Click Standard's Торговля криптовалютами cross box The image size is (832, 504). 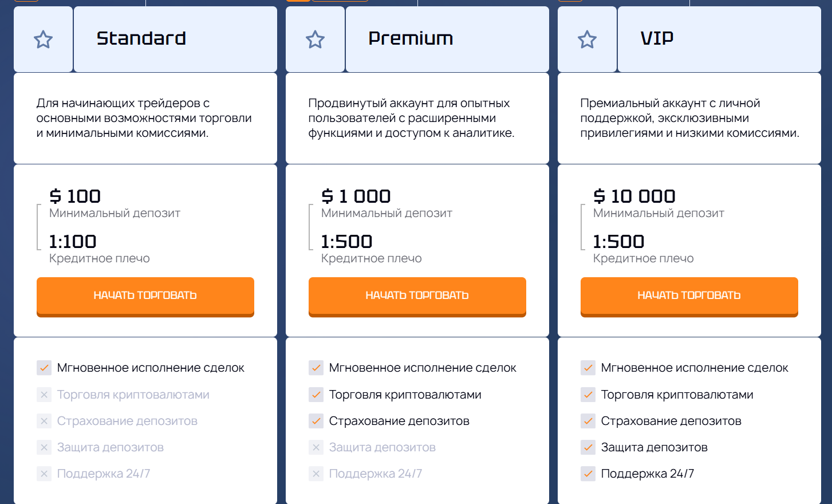[x=44, y=395]
